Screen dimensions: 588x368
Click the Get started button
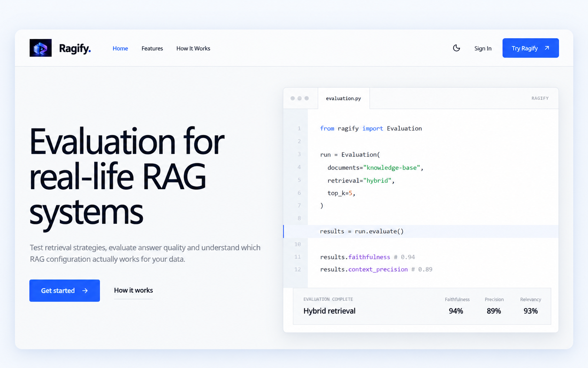(x=65, y=290)
